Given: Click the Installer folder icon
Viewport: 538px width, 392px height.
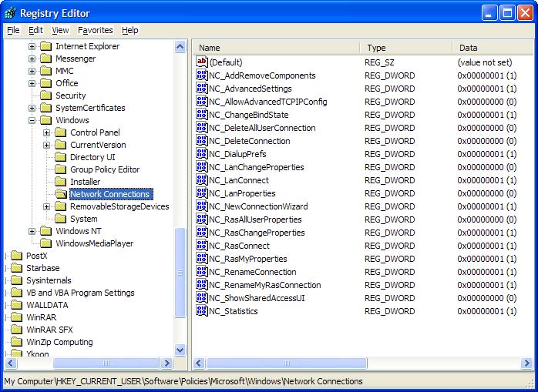Looking at the screenshot, I should point(61,182).
